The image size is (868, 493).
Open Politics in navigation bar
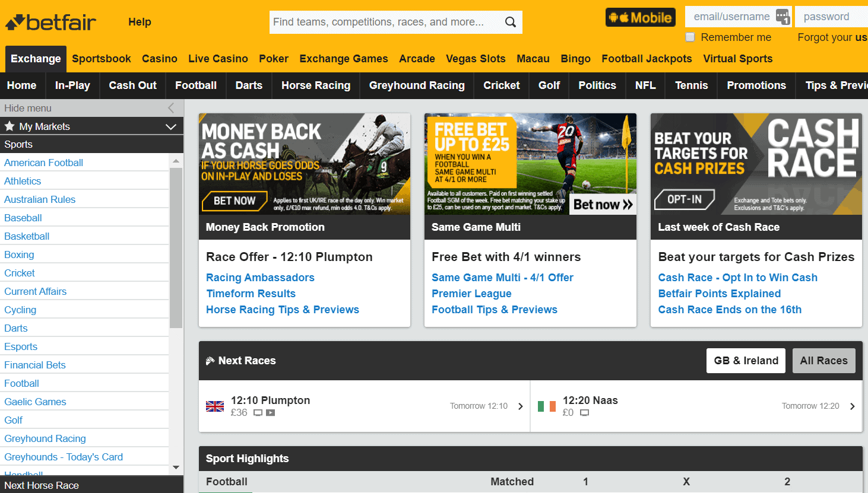(597, 85)
